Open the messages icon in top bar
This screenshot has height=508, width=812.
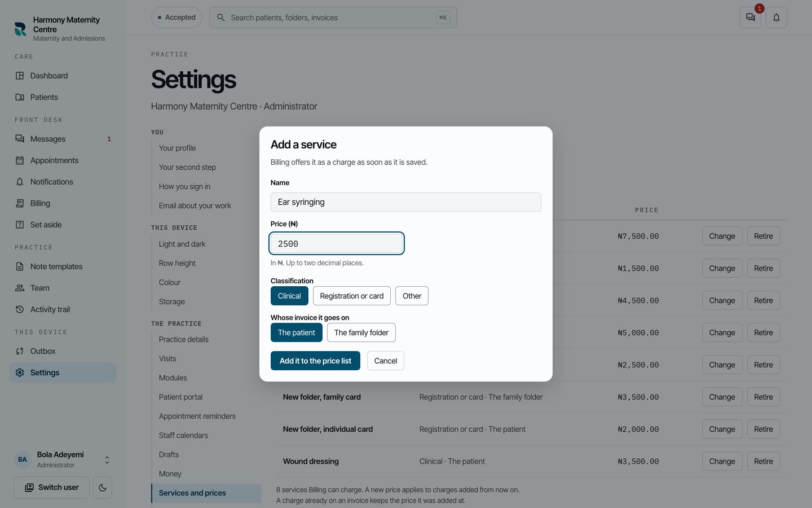(x=750, y=17)
